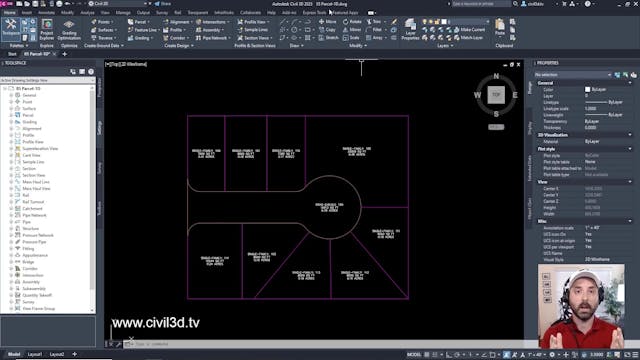Toggle object snap in status bar
The height and width of the screenshot is (360, 640).
(x=493, y=355)
